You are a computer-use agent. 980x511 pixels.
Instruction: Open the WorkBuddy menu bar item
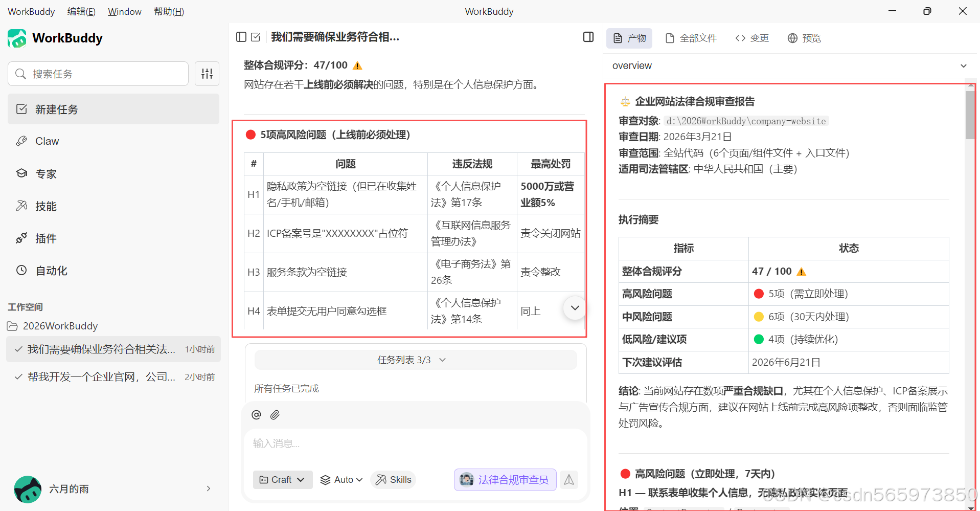[x=31, y=11]
